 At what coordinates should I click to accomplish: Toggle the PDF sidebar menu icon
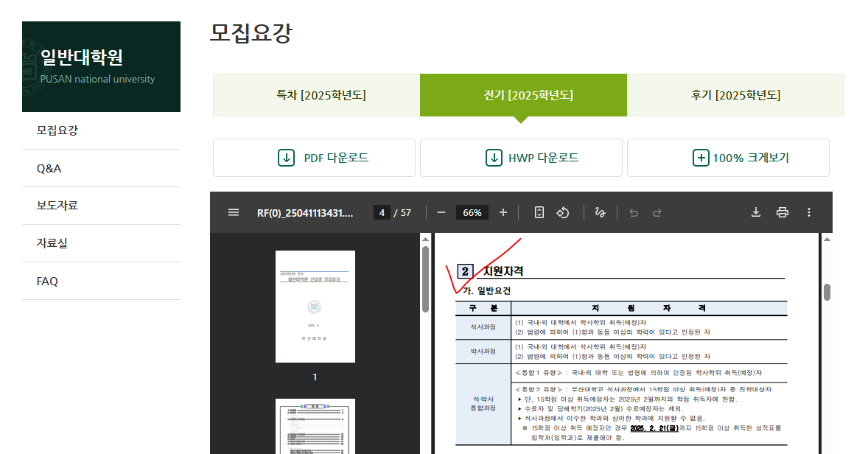(234, 212)
